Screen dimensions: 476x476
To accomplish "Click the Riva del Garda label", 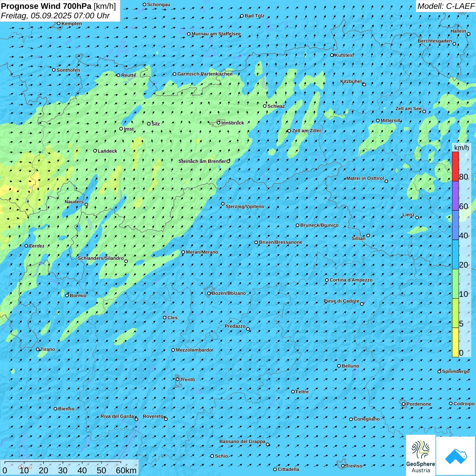I will click(117, 416).
